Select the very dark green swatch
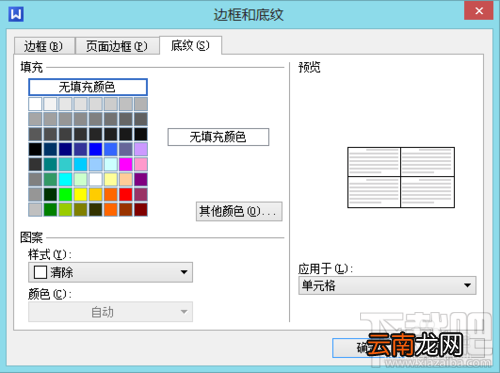 point(50,195)
